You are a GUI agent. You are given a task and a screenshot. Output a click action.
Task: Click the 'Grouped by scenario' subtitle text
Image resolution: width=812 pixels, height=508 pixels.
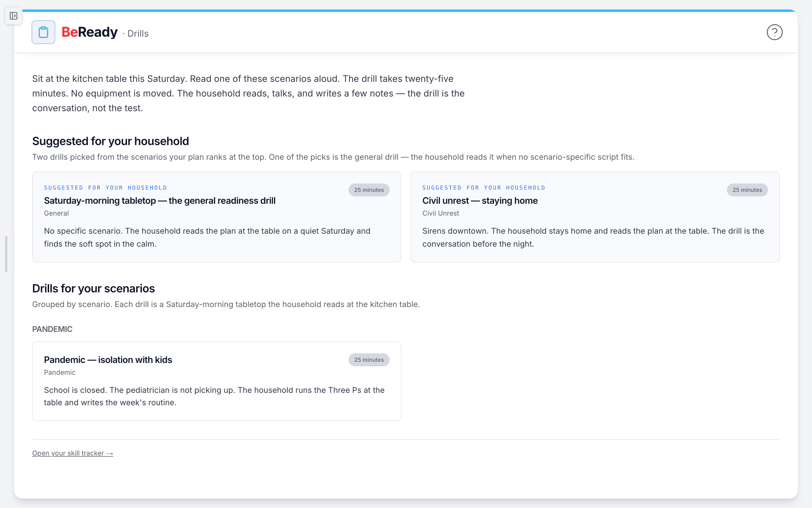click(226, 305)
